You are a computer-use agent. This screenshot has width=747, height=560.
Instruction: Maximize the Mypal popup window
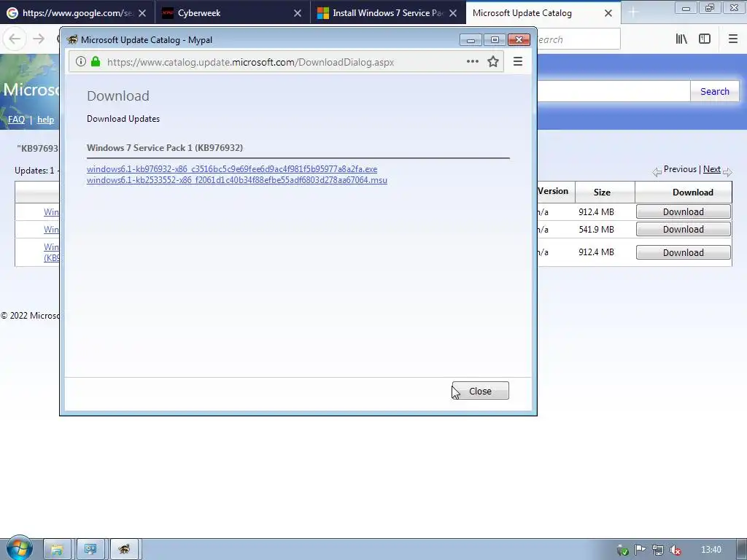pos(495,40)
